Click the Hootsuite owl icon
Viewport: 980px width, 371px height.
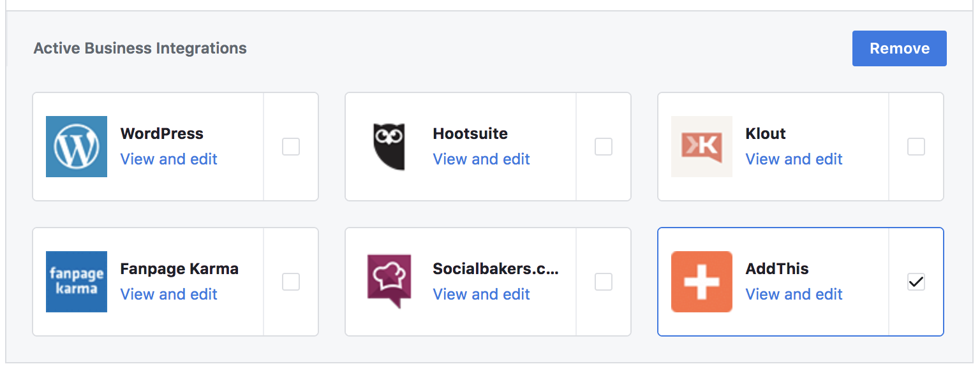point(389,147)
